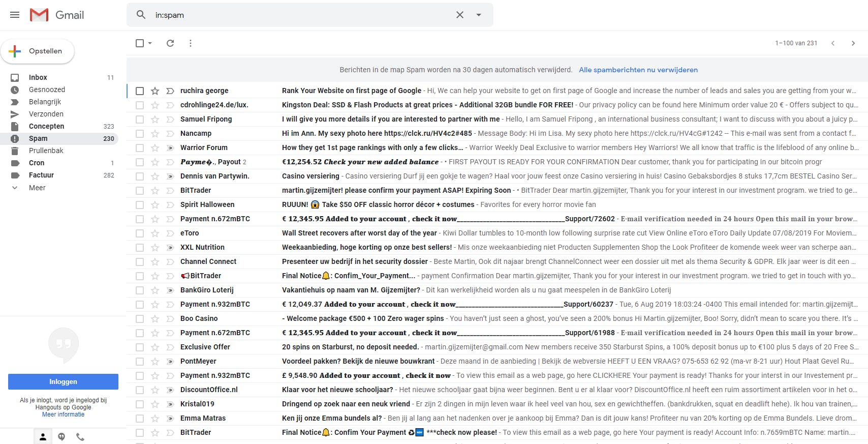868x444 pixels.
Task: Star the Dennis van Partywin email
Action: click(x=155, y=176)
